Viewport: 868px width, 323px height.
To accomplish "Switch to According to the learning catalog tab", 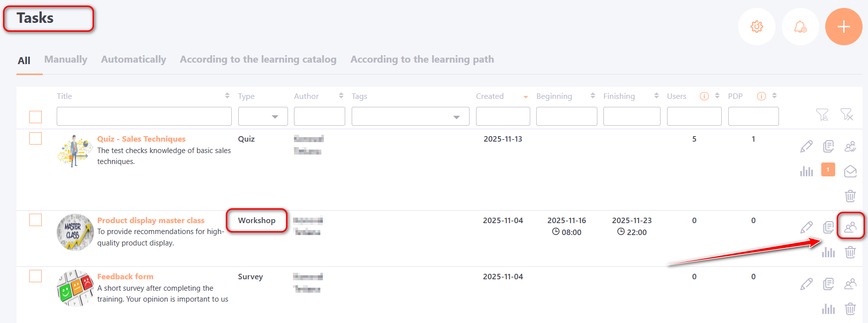I will pyautogui.click(x=258, y=60).
